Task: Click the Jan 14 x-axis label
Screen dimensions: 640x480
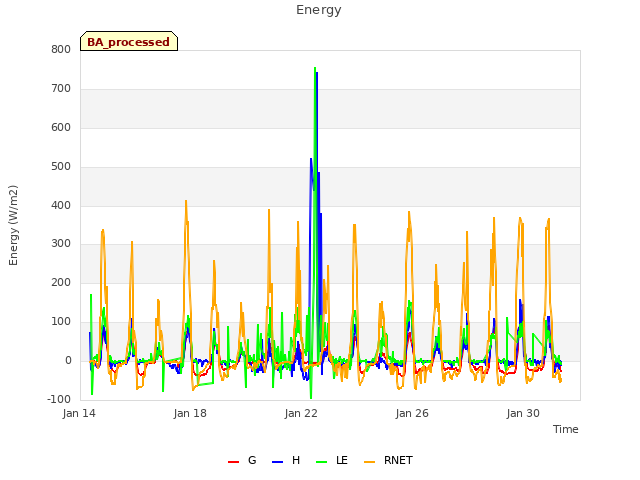Action: [x=79, y=413]
